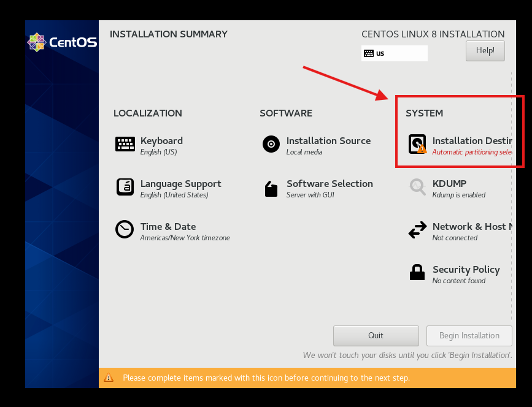Click 'English (United States)' language text
532x407 pixels.
pyautogui.click(x=174, y=195)
